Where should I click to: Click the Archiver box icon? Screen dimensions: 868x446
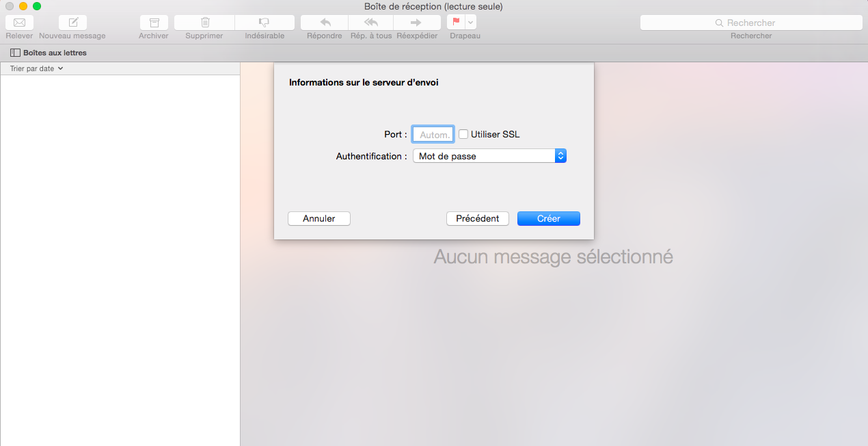click(154, 23)
